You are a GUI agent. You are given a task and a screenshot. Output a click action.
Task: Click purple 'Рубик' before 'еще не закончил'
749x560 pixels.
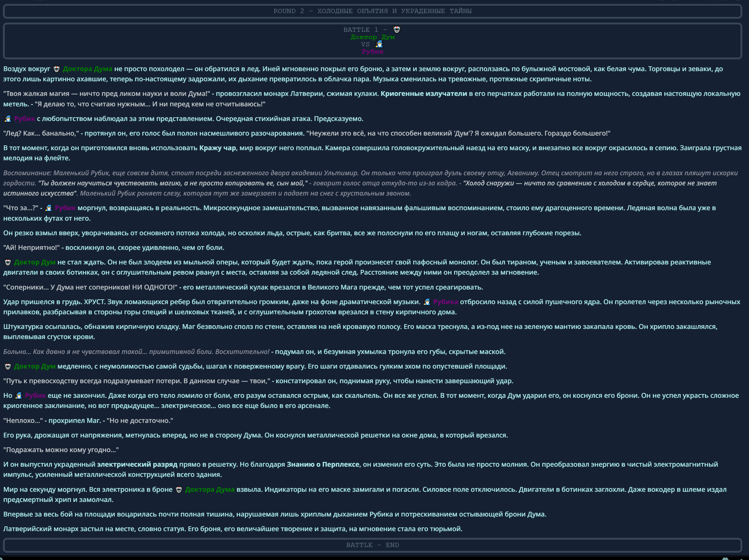click(36, 396)
